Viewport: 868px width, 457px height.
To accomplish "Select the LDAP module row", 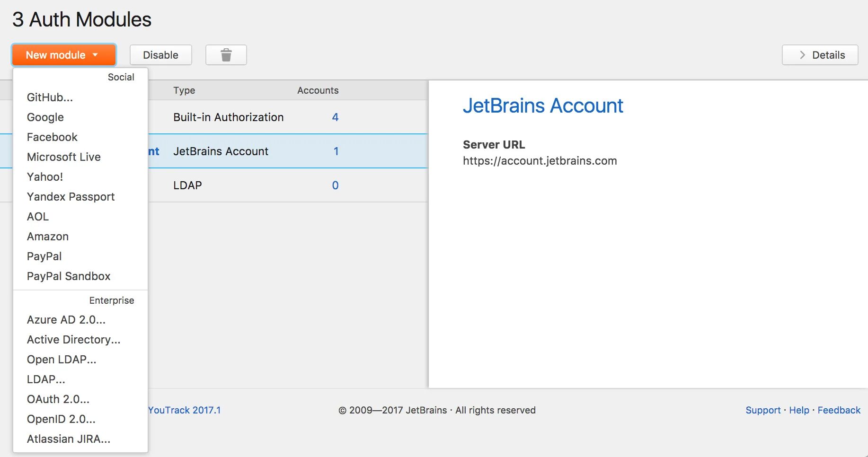I will 187,185.
